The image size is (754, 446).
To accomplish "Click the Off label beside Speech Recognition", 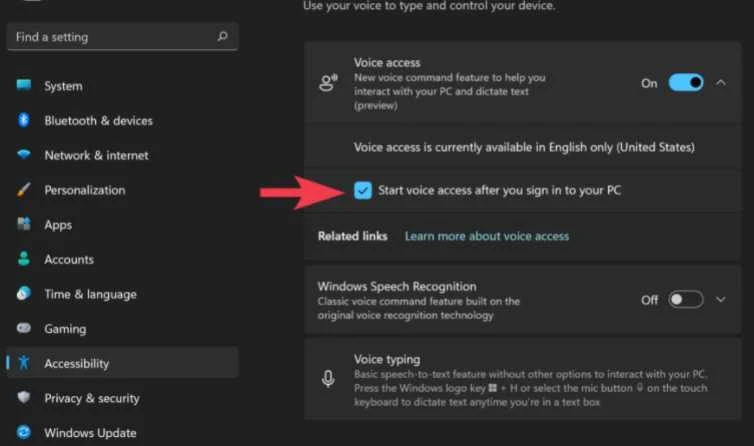I will (x=649, y=300).
